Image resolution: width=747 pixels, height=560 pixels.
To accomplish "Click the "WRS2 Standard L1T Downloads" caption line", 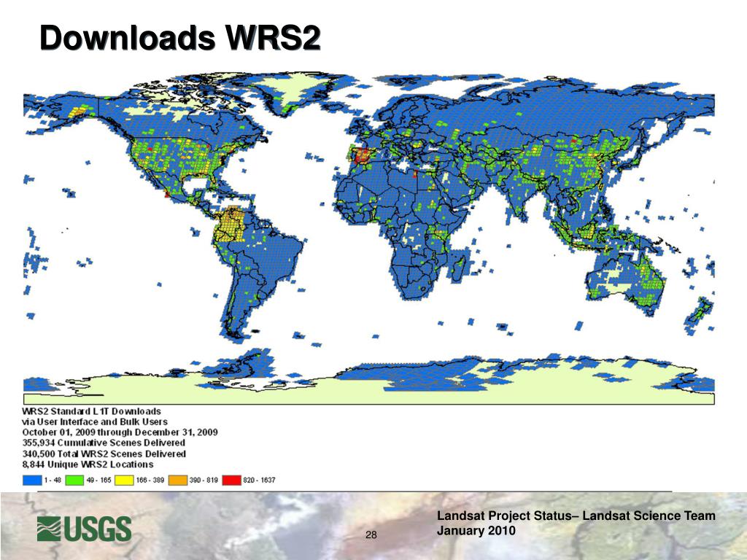I will pyautogui.click(x=91, y=411).
